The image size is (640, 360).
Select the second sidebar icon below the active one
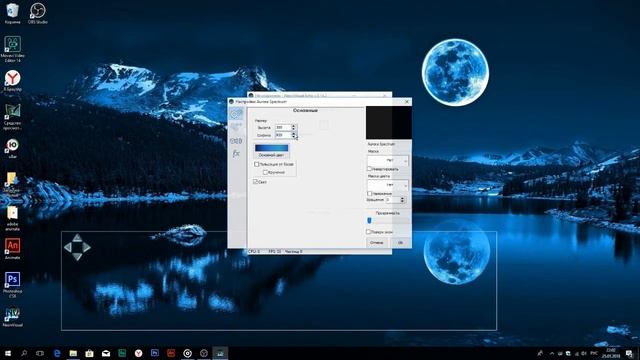[236, 127]
